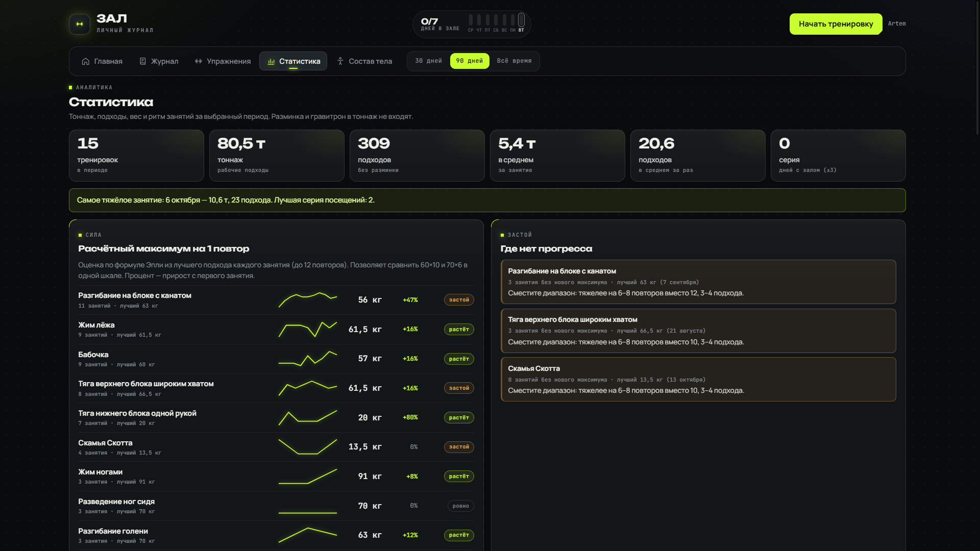The height and width of the screenshot is (551, 980).
Task: Click the dumbbell app logo icon
Action: tap(80, 24)
